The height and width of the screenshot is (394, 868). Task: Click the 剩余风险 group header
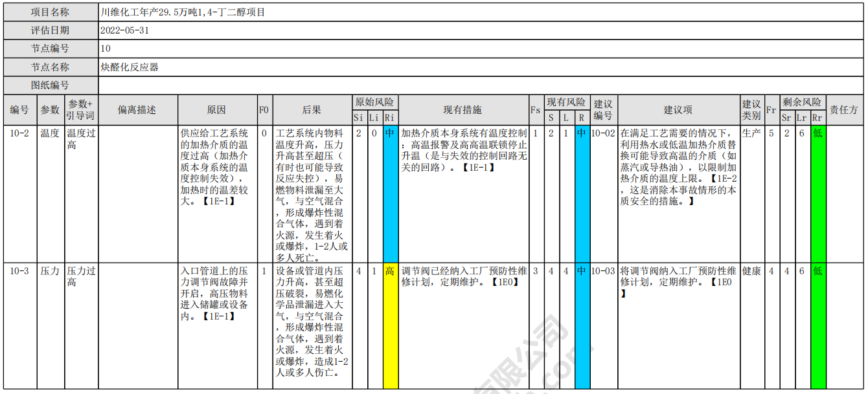(x=802, y=102)
